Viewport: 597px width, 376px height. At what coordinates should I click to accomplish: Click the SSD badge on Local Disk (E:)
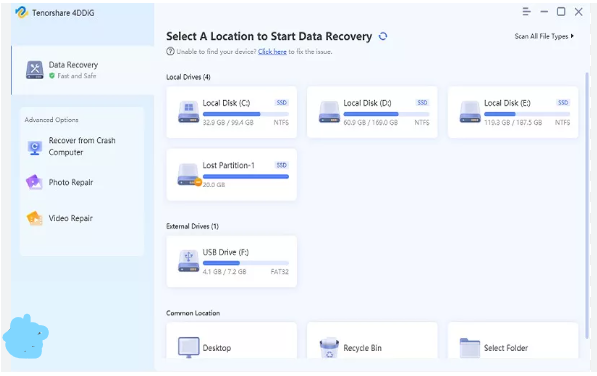[563, 103]
